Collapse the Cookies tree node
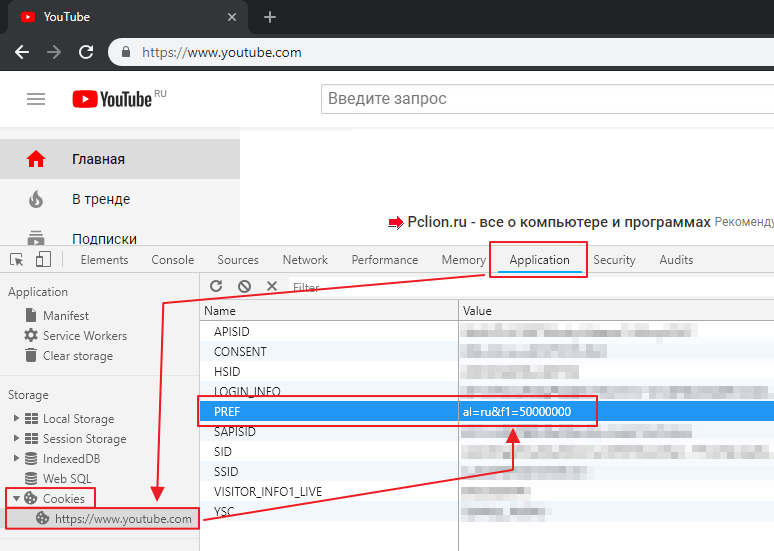The height and width of the screenshot is (551, 774). 16,499
